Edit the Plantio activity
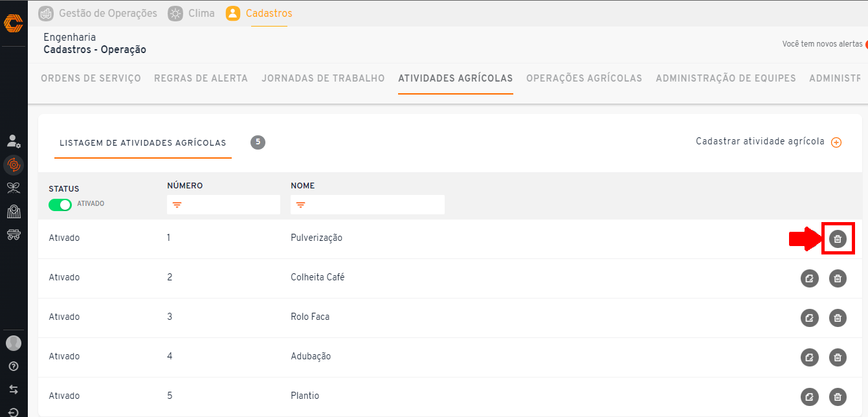Screen dimensions: 868x417 coord(810,397)
